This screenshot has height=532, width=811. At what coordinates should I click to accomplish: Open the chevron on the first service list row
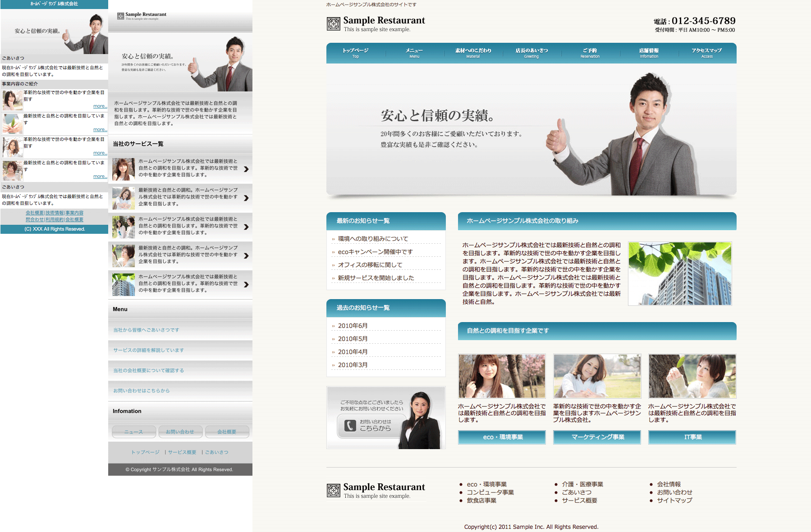tap(246, 169)
